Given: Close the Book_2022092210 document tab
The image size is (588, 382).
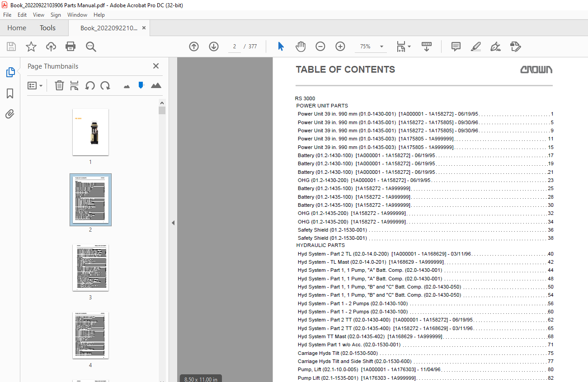Looking at the screenshot, I should (x=144, y=28).
